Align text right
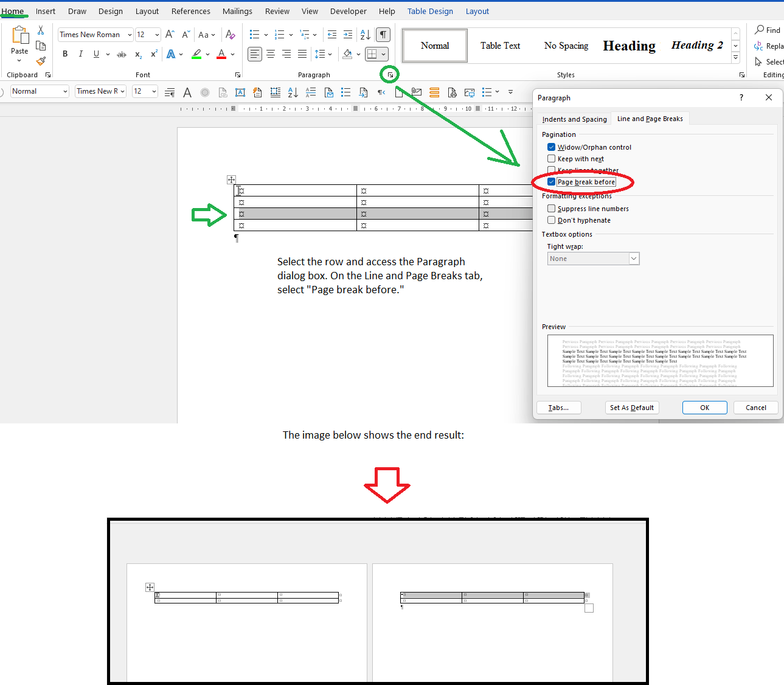This screenshot has width=784, height=685. click(x=286, y=54)
